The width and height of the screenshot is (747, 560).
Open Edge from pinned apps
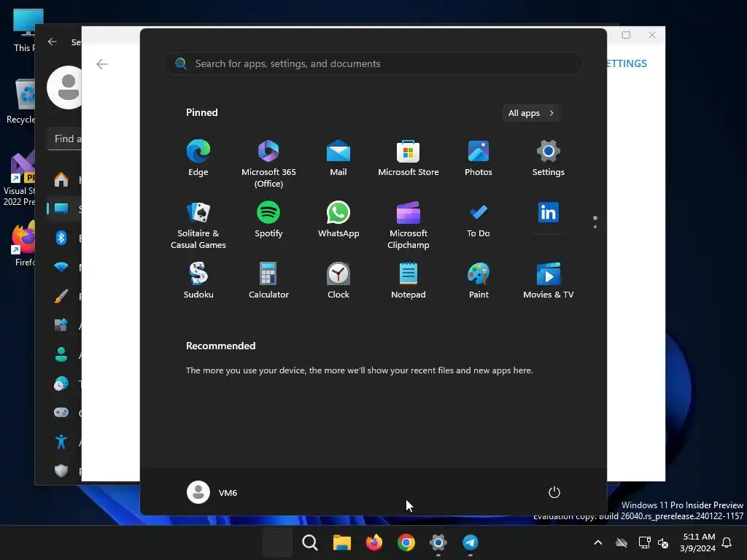pyautogui.click(x=198, y=158)
